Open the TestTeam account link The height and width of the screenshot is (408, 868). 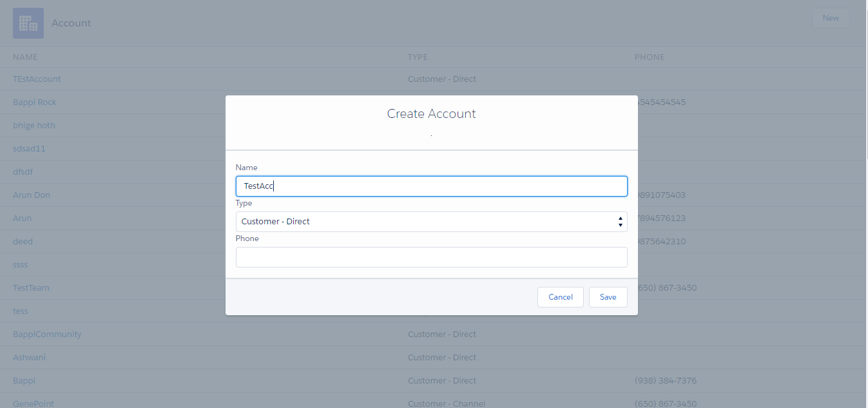point(31,287)
